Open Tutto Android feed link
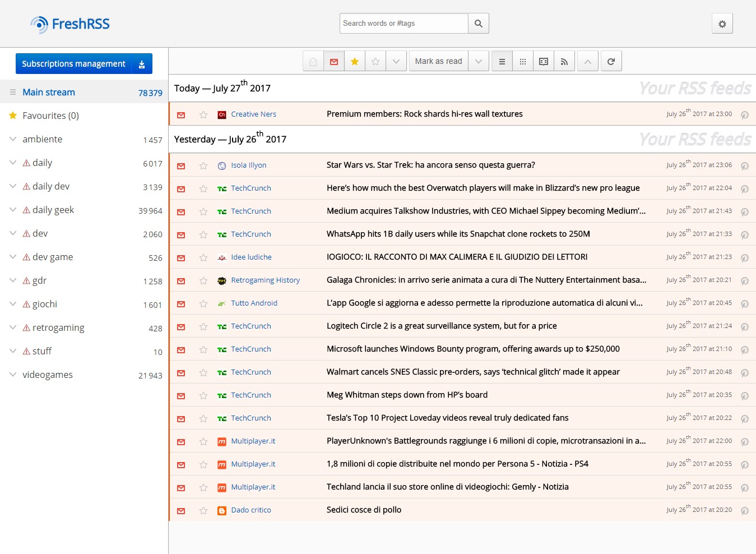Screen dimensions: 756x554 click(254, 303)
